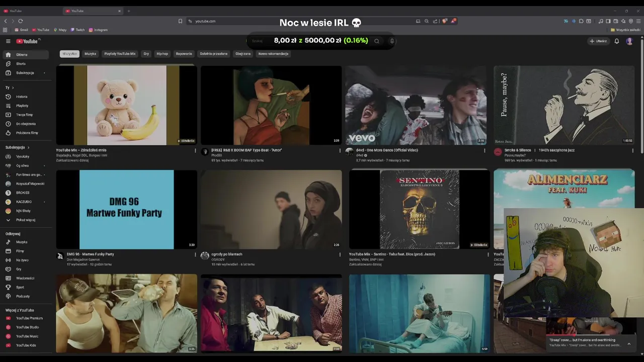Open Instagram bookmark

(x=98, y=30)
